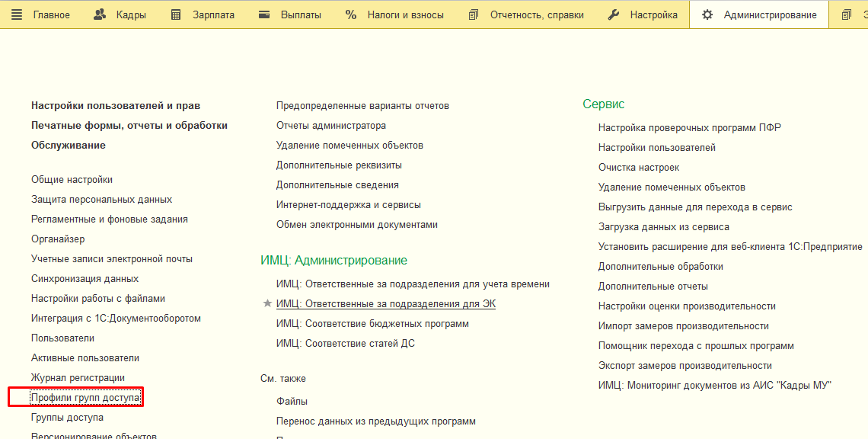Screen dimensions: 868x439
Task: Open Настройки пользователей и прав section
Action: (x=115, y=105)
